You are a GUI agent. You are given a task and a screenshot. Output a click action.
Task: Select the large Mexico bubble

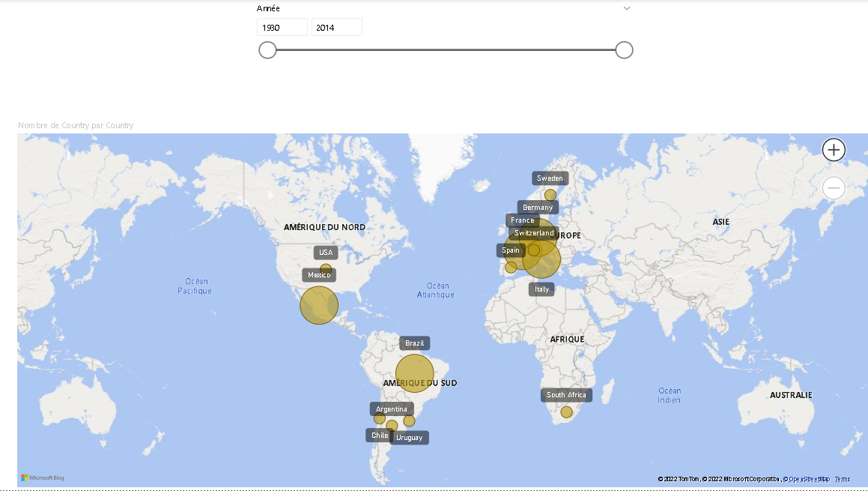pyautogui.click(x=319, y=305)
